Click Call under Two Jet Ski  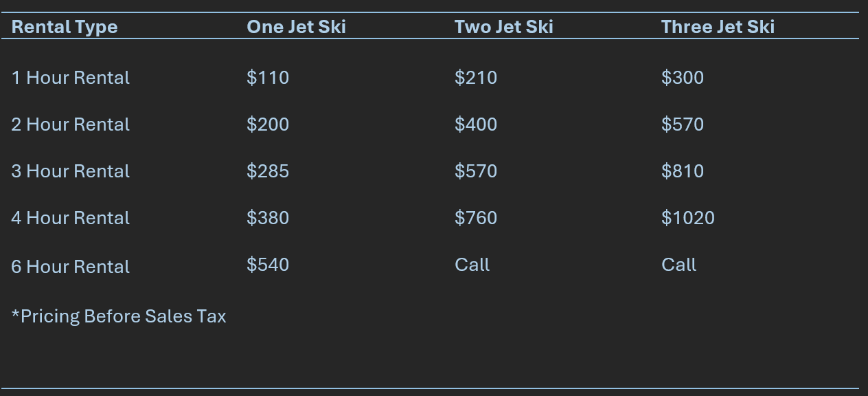(x=472, y=265)
